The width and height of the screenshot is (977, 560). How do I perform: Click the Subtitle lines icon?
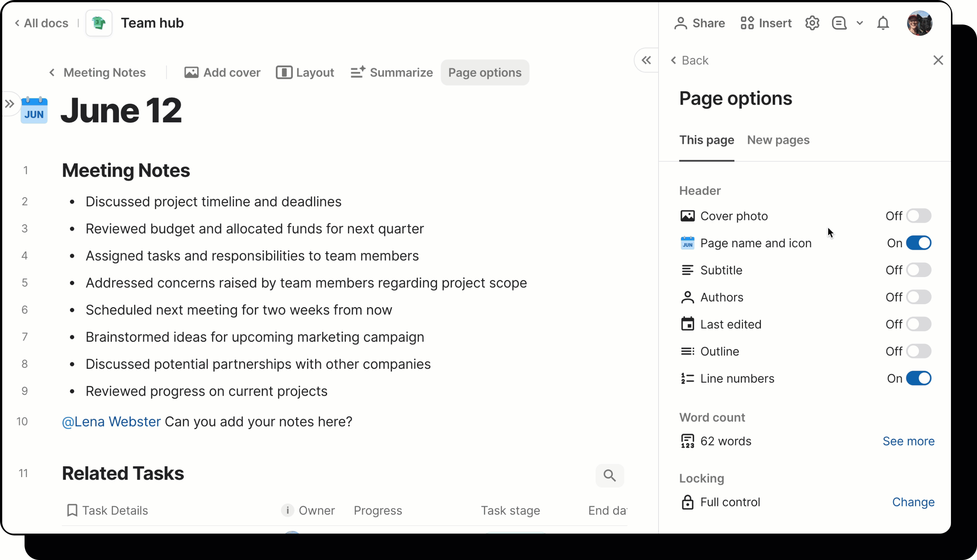(687, 270)
